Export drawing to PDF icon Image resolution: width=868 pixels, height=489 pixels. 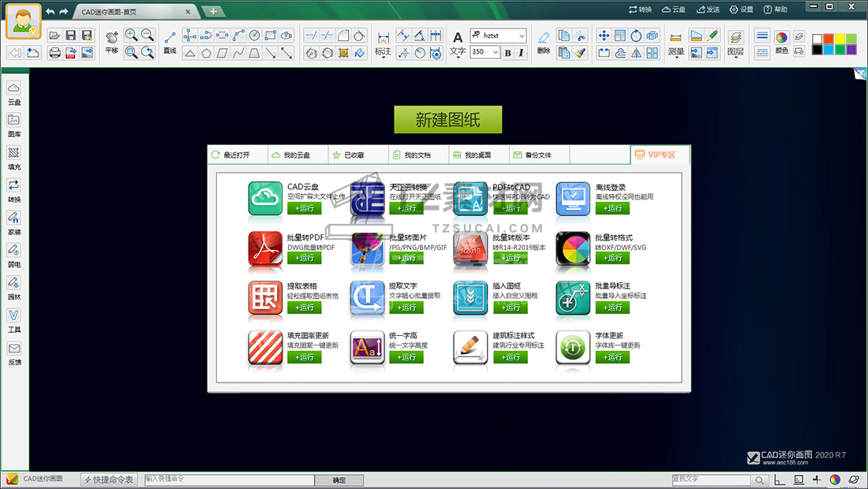71,53
